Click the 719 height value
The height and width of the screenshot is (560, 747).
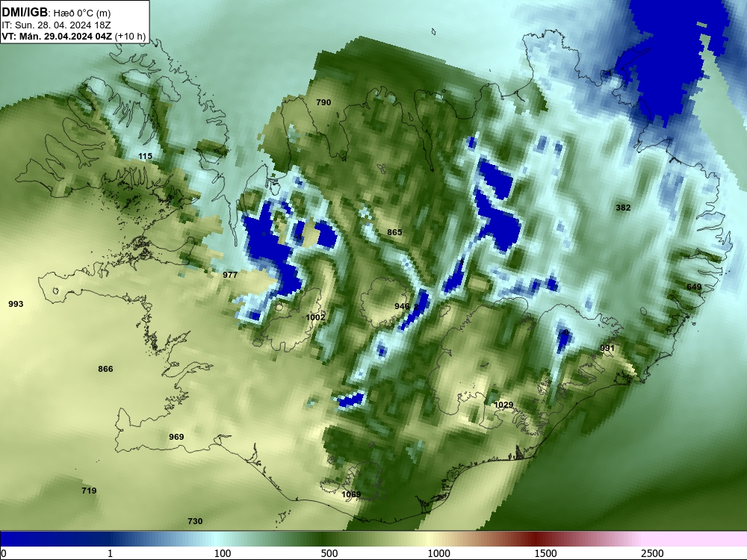(x=89, y=491)
